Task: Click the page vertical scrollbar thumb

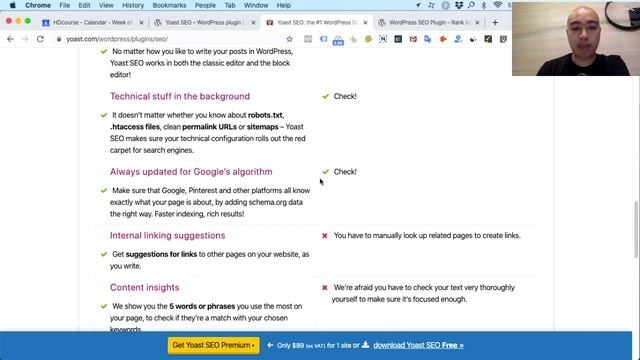Action: [636, 229]
